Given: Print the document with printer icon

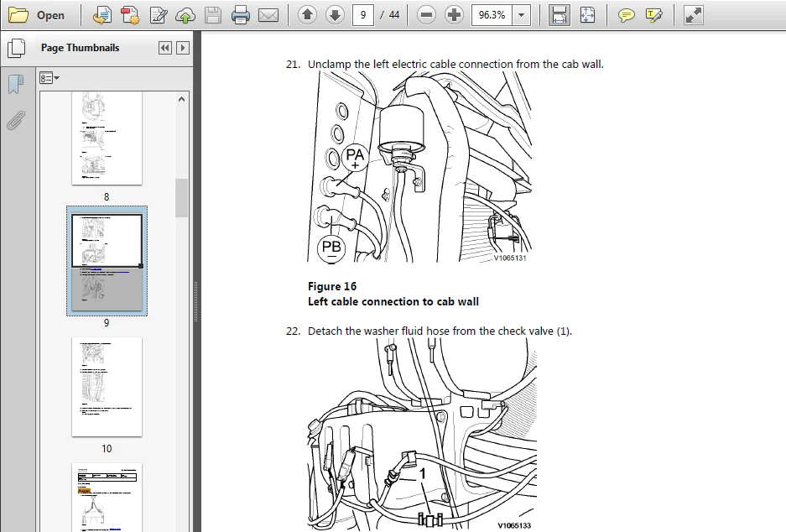Looking at the screenshot, I should 241,15.
